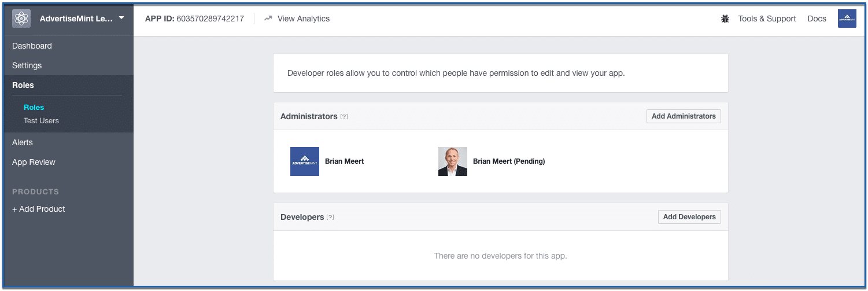Screen dimensions: 868x291
Task: Click + Add Product
Action: [x=39, y=209]
